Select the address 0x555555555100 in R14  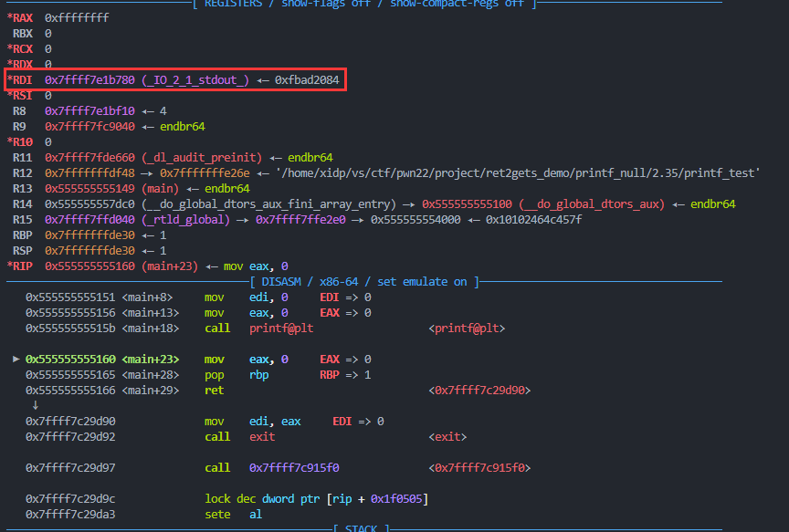pos(467,204)
